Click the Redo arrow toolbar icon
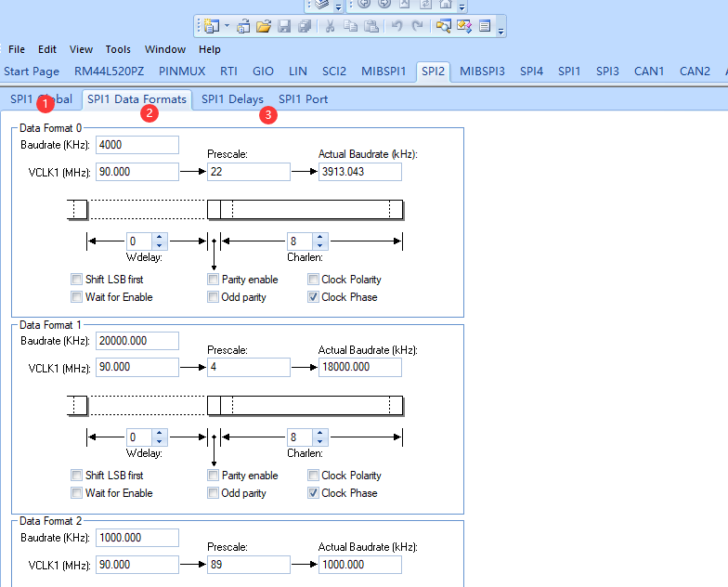Screen dimensions: 728x587 [x=418, y=26]
